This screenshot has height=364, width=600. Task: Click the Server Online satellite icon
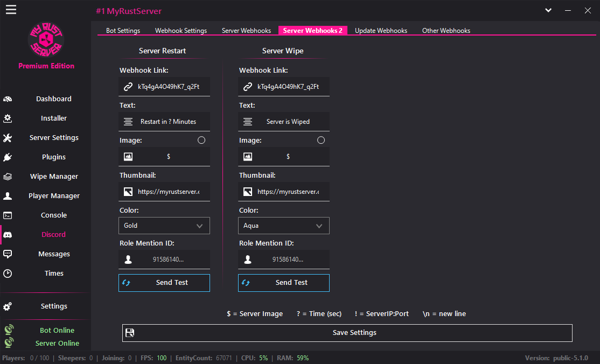coord(9,342)
